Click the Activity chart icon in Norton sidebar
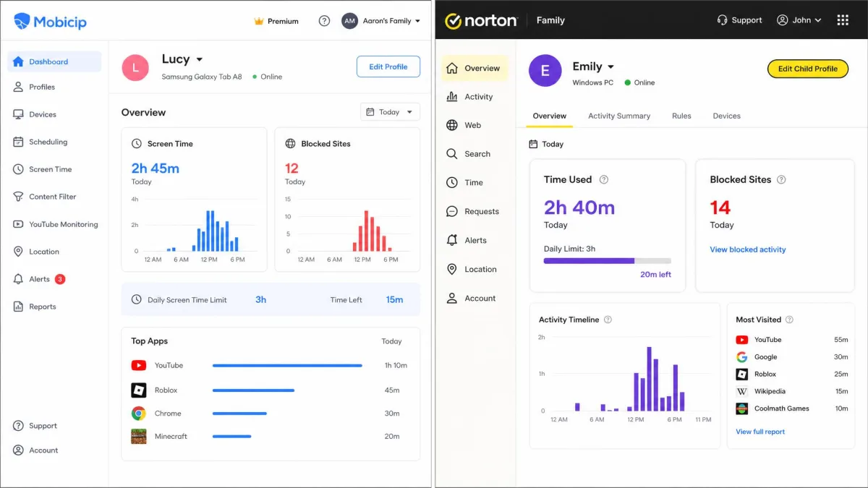 click(452, 96)
